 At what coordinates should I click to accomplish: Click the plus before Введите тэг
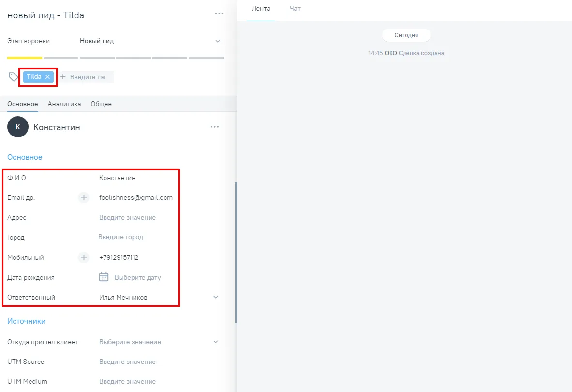coord(63,77)
